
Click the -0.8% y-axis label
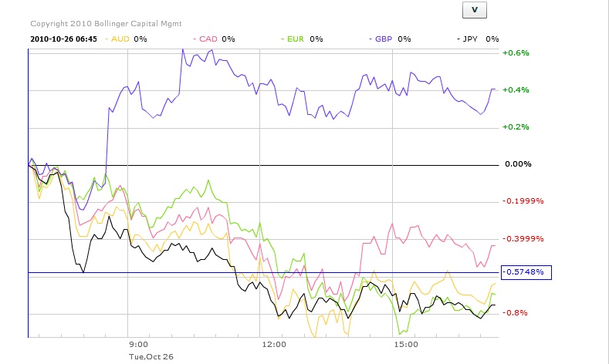[516, 313]
